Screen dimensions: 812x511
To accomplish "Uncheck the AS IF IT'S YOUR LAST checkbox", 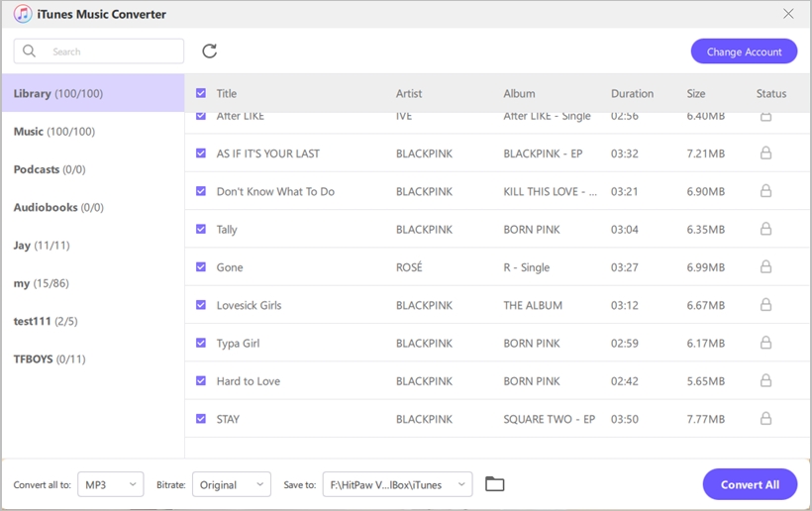I will coord(201,153).
